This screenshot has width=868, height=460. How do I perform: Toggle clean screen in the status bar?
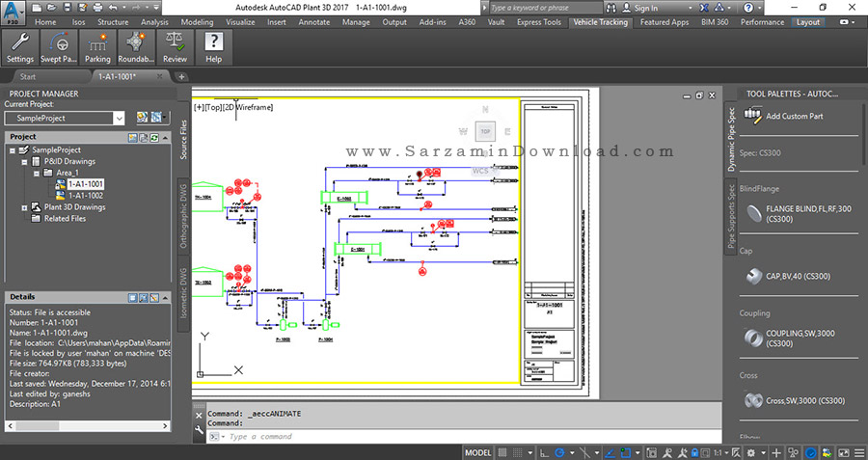844,452
